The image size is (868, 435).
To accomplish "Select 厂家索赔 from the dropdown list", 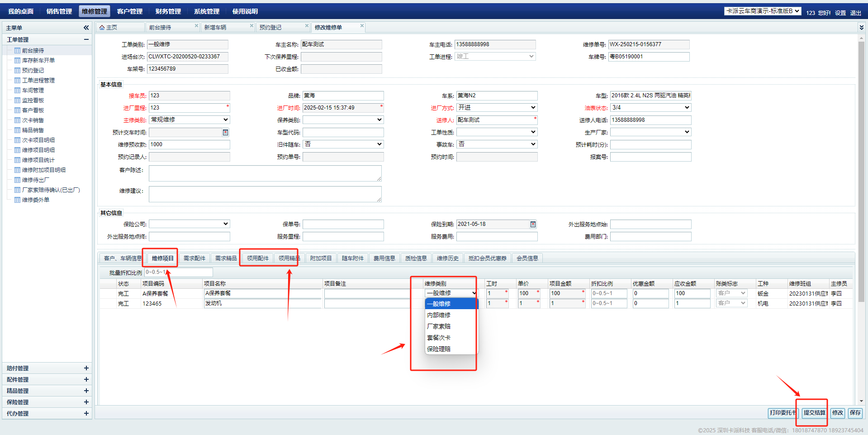I will pyautogui.click(x=439, y=326).
